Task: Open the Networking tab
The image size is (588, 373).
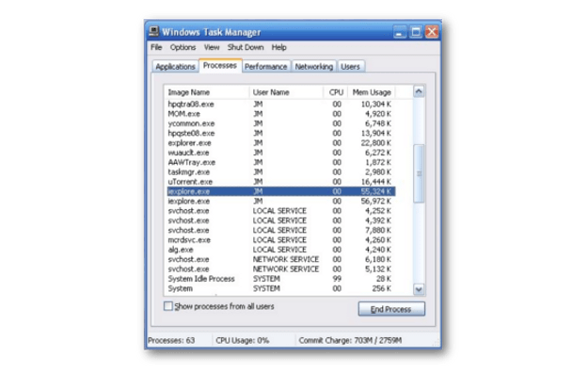Action: click(314, 67)
